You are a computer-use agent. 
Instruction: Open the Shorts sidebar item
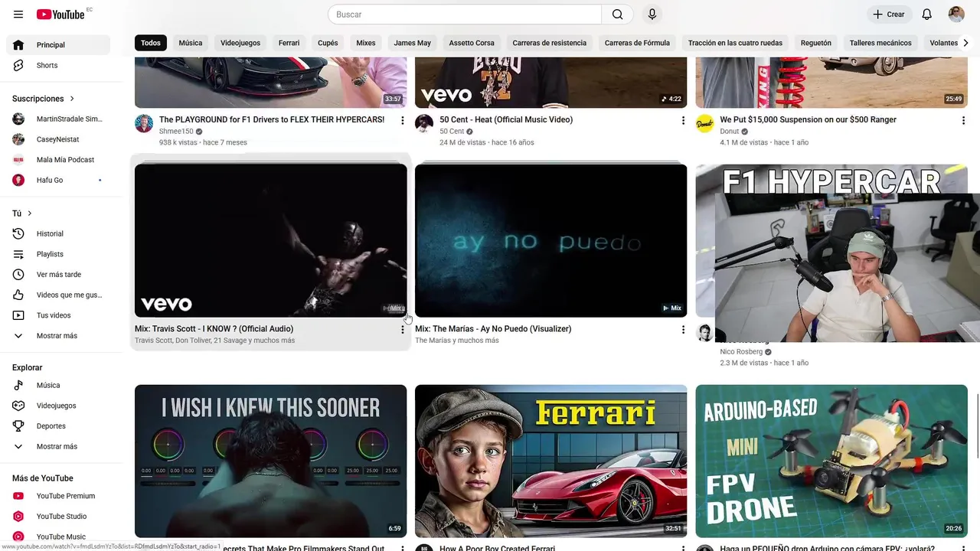click(58, 65)
